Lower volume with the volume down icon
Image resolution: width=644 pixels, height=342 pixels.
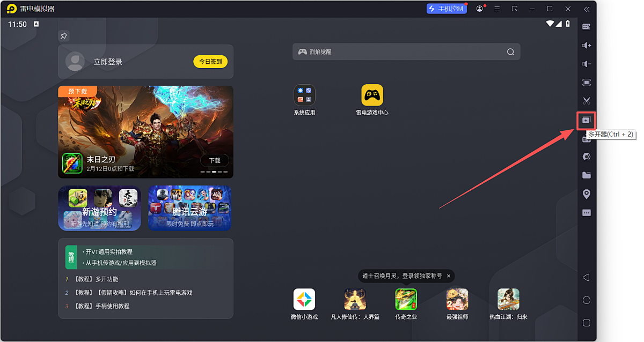point(587,64)
